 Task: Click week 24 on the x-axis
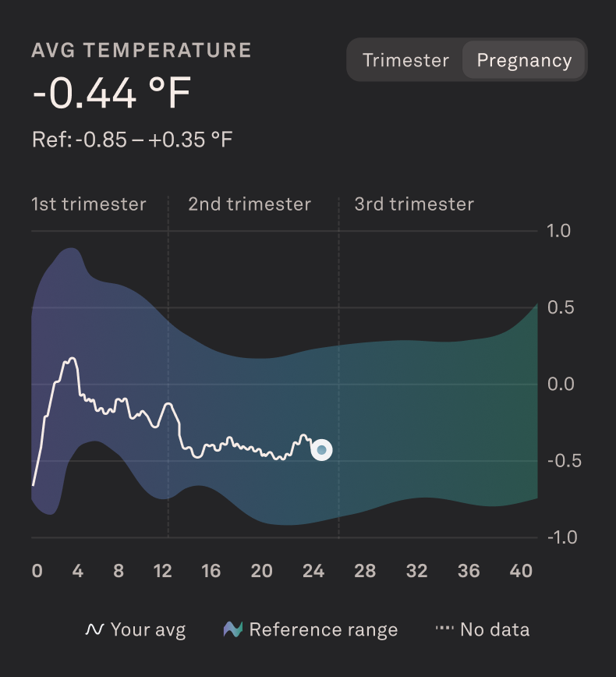(x=313, y=571)
